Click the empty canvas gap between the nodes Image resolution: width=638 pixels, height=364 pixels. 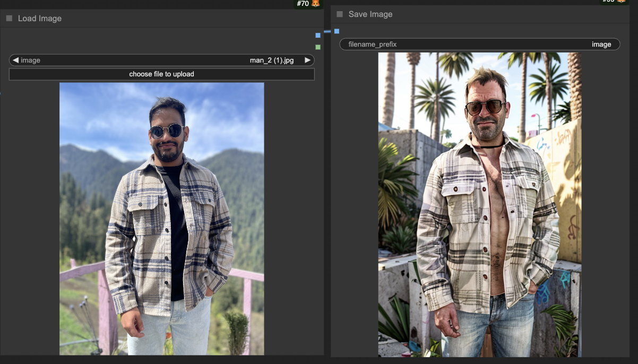327,186
